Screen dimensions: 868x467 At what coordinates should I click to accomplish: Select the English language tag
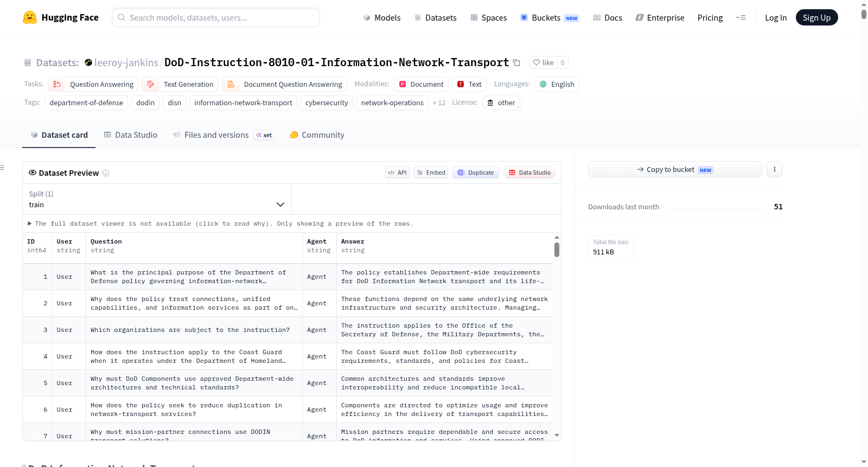point(557,84)
